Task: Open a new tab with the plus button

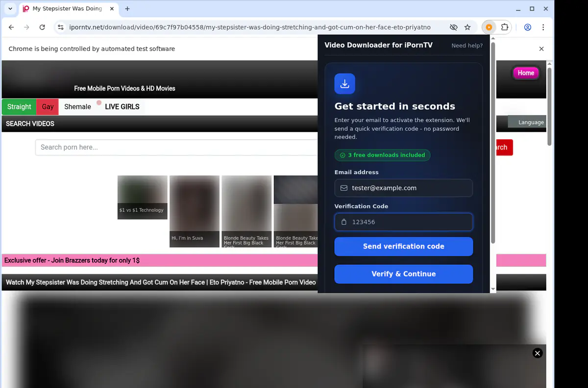Action: tap(127, 9)
